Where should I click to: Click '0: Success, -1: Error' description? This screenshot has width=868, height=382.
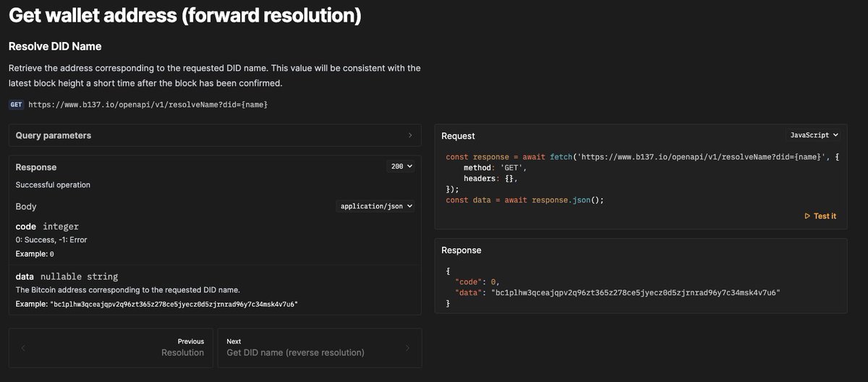point(51,239)
